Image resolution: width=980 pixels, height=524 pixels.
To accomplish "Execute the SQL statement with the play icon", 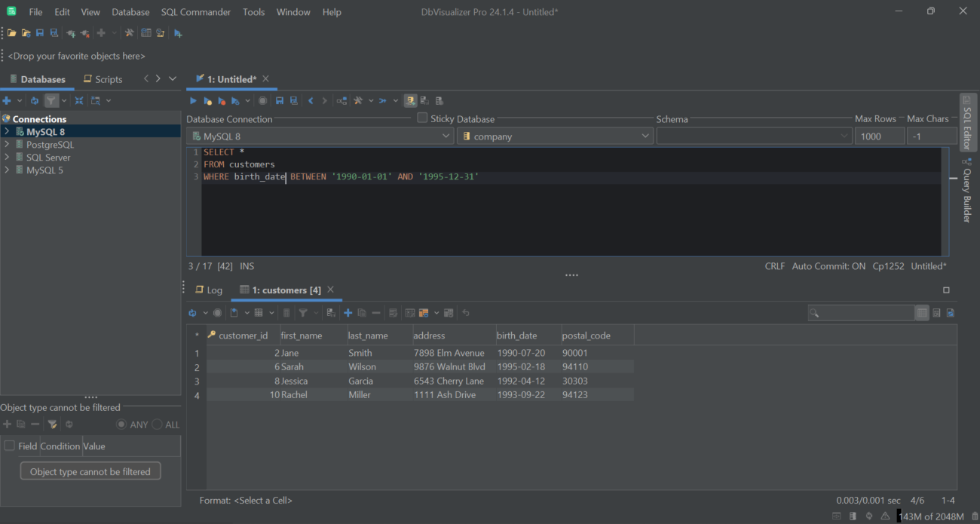I will [193, 100].
